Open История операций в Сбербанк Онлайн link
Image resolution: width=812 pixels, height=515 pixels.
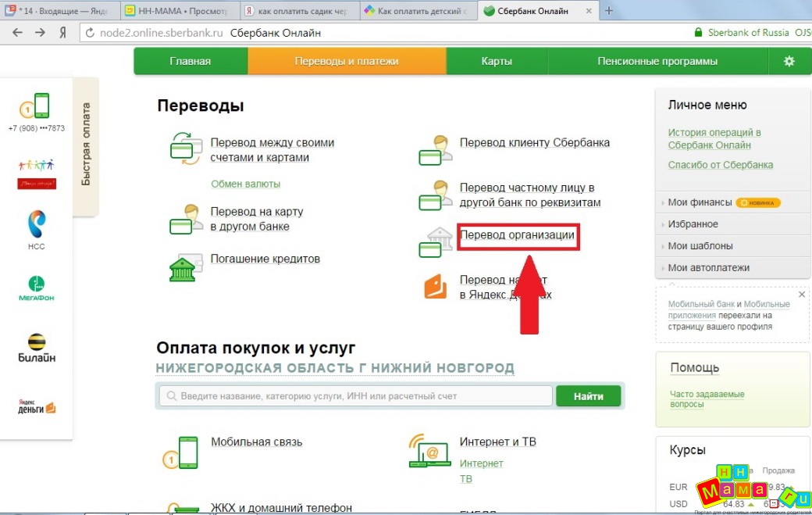click(x=714, y=139)
